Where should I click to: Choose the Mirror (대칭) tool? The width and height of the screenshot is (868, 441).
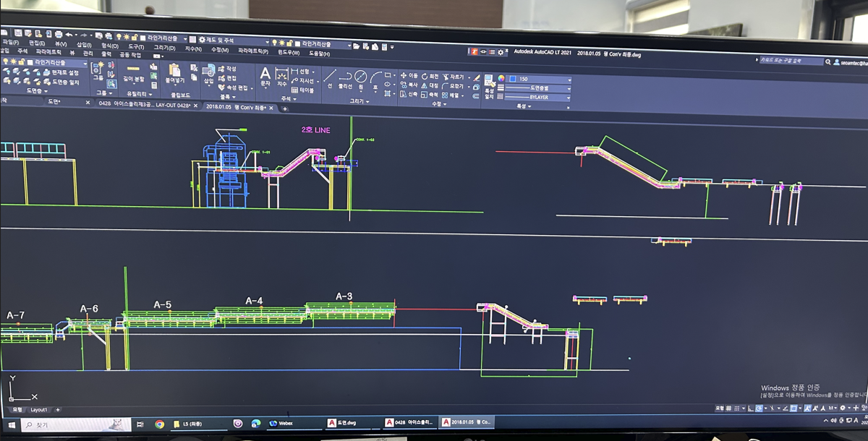tap(430, 85)
